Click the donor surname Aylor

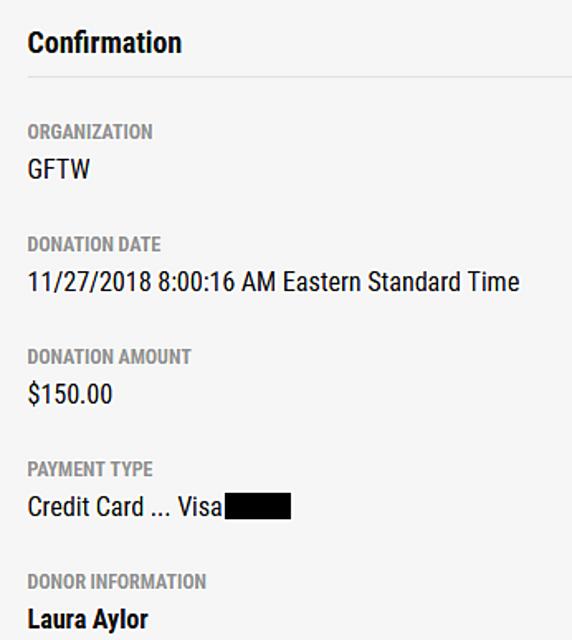tap(120, 621)
